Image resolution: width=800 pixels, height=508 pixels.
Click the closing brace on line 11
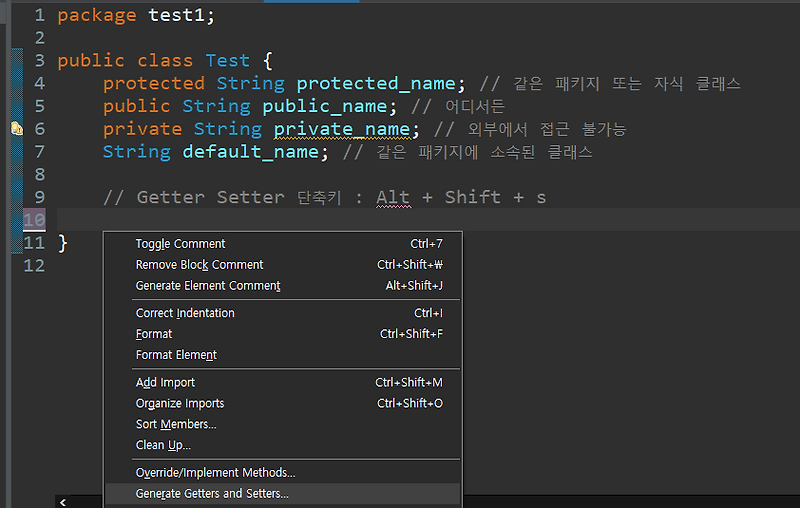[x=62, y=243]
